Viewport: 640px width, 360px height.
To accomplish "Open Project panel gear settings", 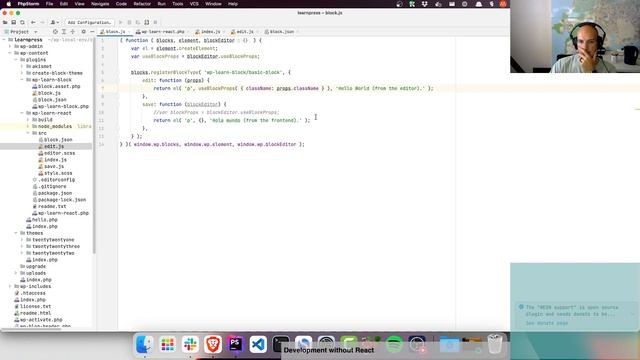I will 84,31.
